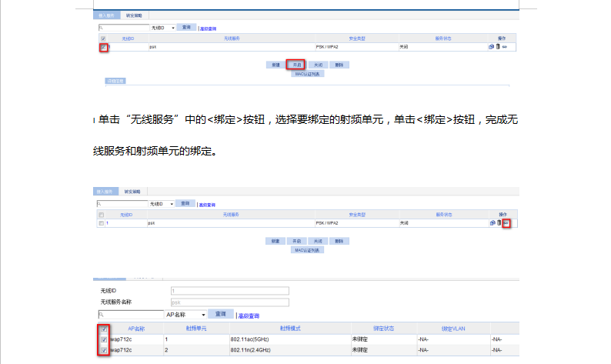Tick unchecked psk row checkbox in lower table
The height and width of the screenshot is (364, 611).
102,223
